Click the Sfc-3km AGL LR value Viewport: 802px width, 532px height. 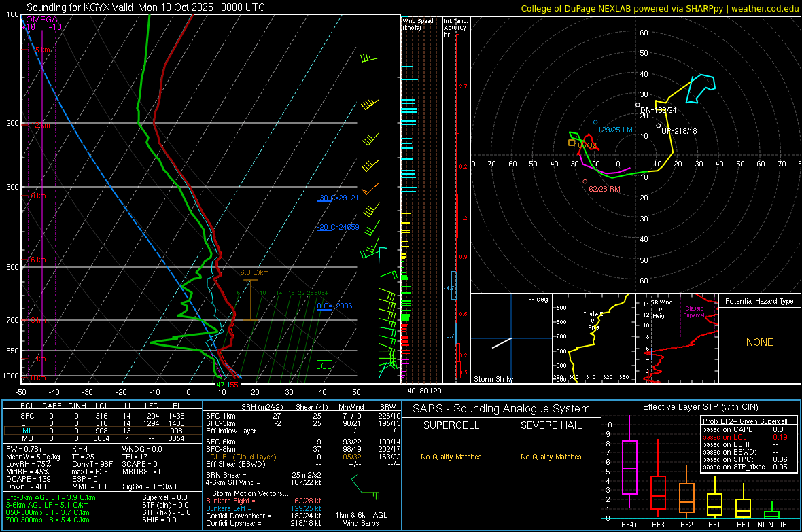[x=51, y=498]
